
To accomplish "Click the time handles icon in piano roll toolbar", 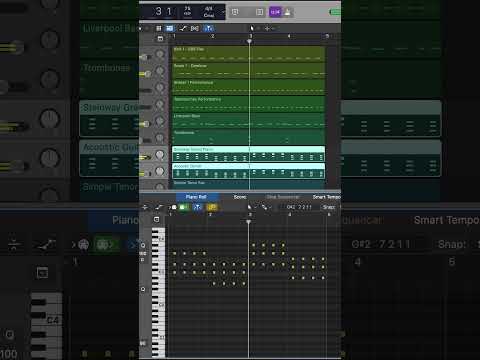I will (x=145, y=207).
